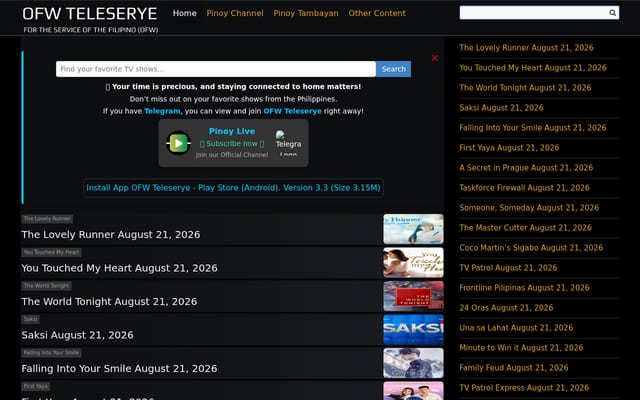Open the OFW Teleserye link in banner text
Image resolution: width=640 pixels, height=400 pixels.
292,111
